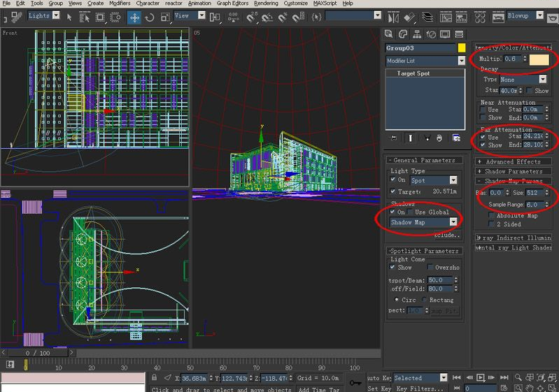Open the Create command panel tab

(388, 34)
